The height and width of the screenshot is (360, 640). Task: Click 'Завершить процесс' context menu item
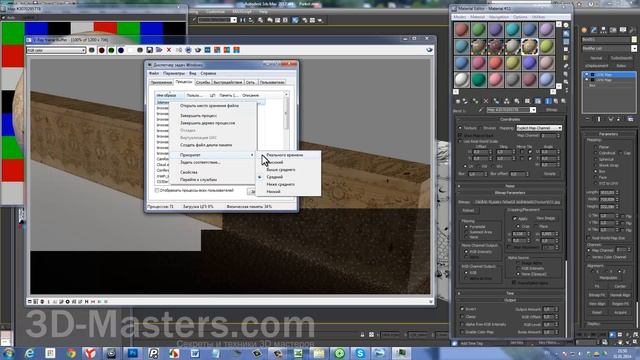[x=212, y=116]
